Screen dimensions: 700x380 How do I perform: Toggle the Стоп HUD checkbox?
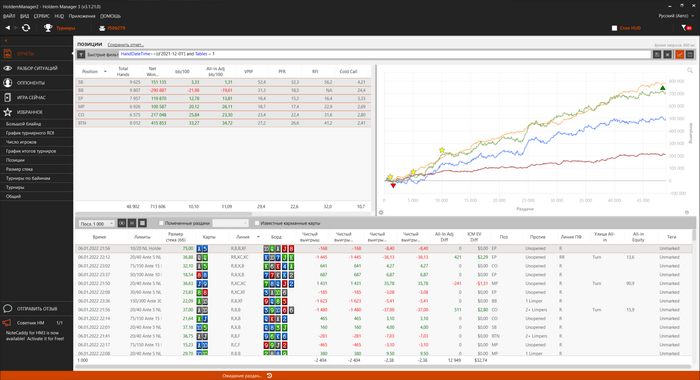pyautogui.click(x=614, y=28)
